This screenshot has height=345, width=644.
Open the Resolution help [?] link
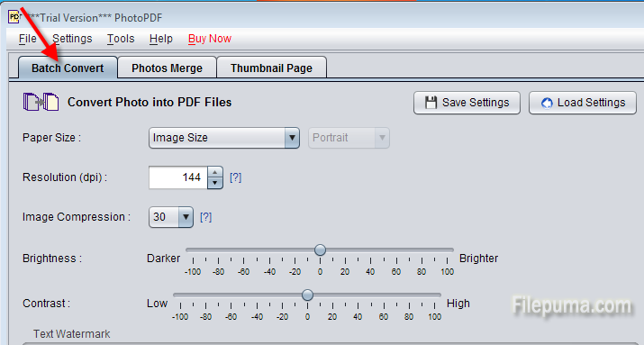(x=235, y=177)
